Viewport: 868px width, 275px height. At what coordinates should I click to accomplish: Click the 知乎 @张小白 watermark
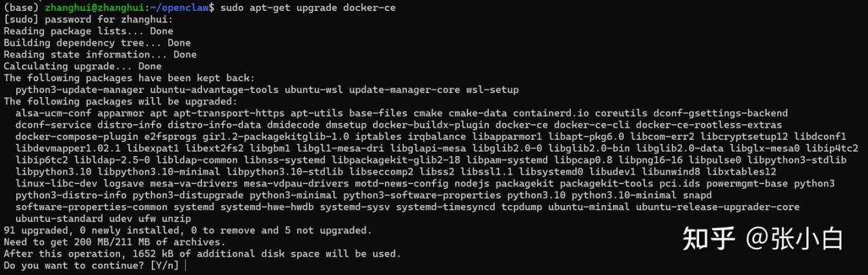[x=762, y=238]
